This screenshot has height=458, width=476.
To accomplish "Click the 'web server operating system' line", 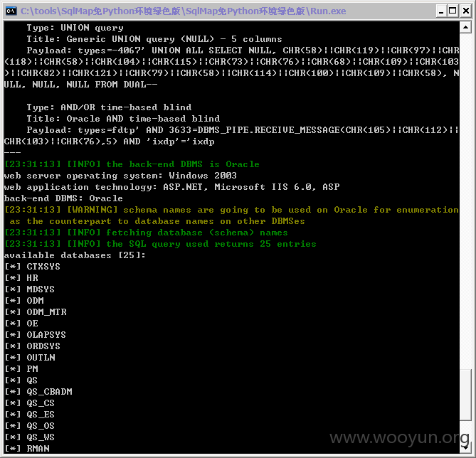I will click(x=120, y=176).
